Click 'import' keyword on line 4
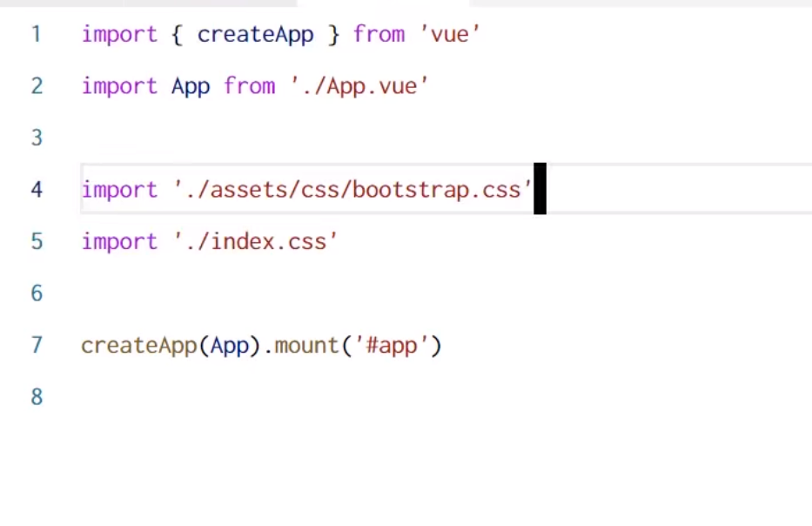Image resolution: width=812 pixels, height=526 pixels. (119, 191)
